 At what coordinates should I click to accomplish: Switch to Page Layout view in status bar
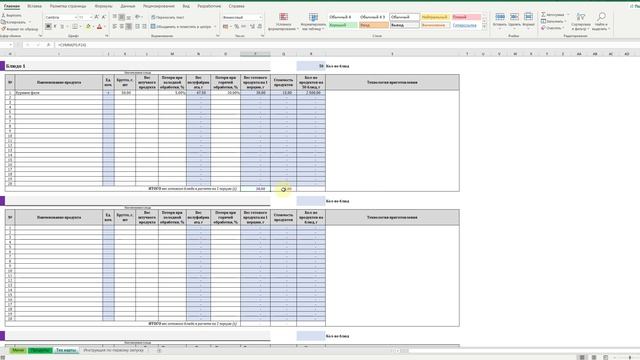[594, 357]
